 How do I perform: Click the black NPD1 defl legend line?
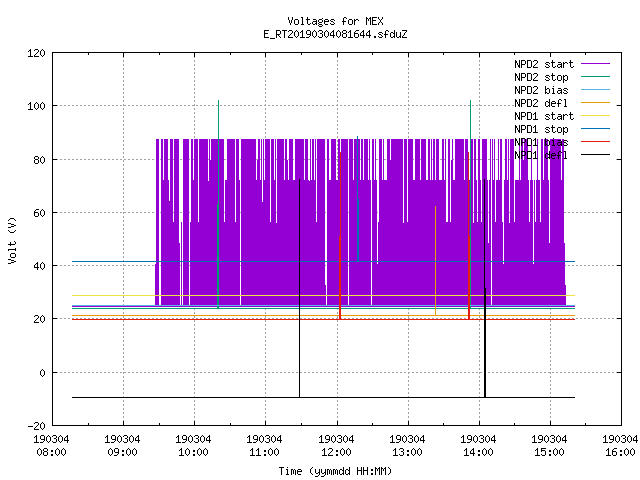click(x=595, y=155)
